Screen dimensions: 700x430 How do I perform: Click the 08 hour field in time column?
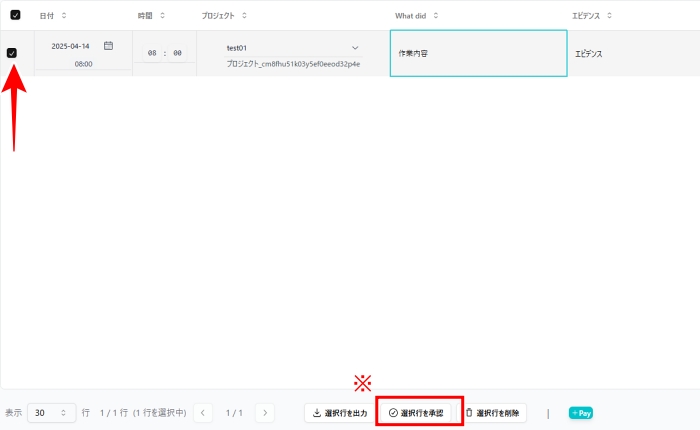point(151,54)
